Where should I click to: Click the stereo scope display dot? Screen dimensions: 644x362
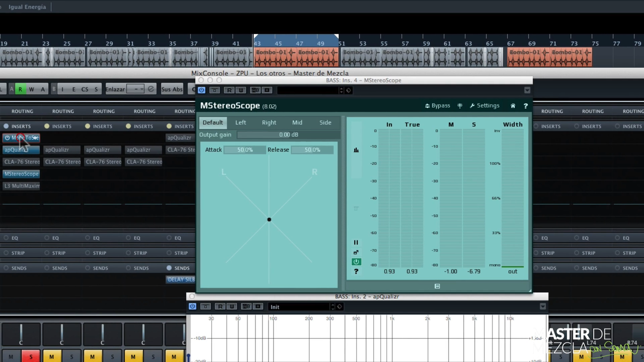(x=269, y=220)
